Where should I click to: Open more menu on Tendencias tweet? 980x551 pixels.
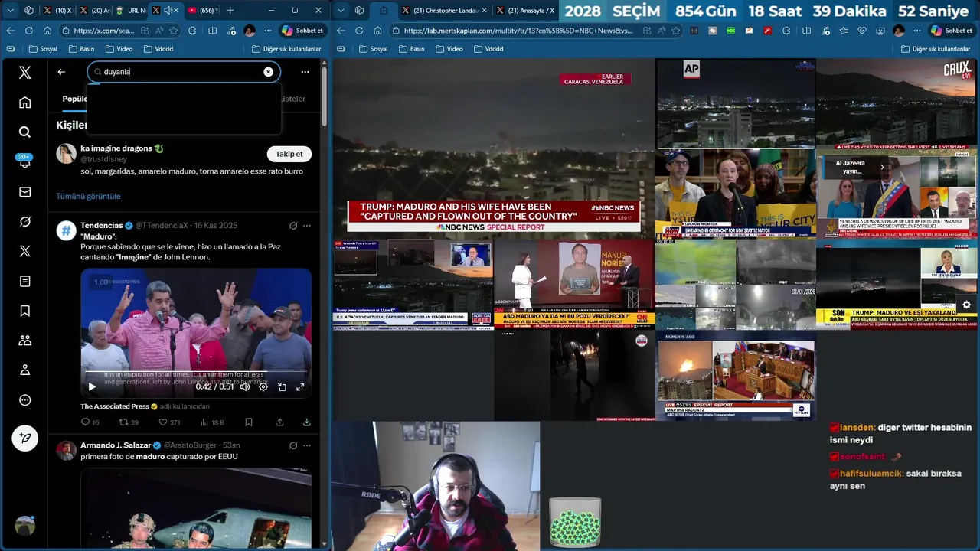coord(307,226)
